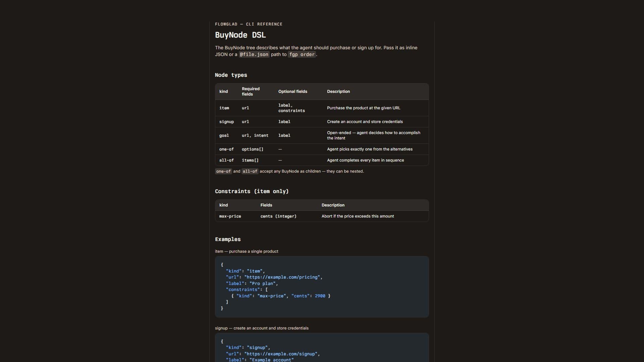
Task: Click the 'https://example.com/signup' code line
Action: point(273,354)
